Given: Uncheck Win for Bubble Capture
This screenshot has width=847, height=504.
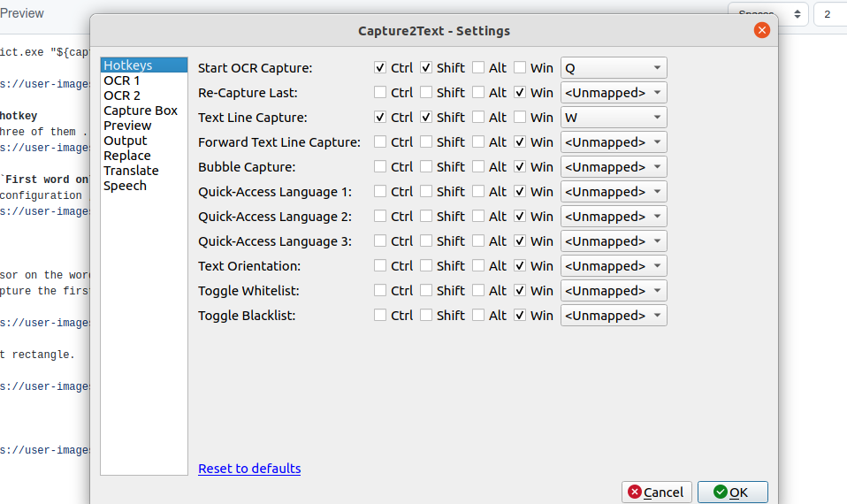Looking at the screenshot, I should coord(520,167).
